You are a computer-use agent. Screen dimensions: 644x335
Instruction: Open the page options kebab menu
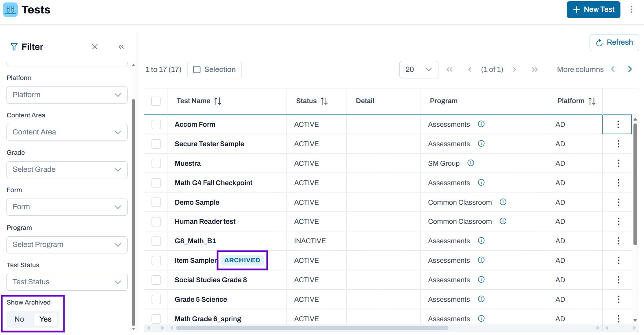(x=631, y=9)
